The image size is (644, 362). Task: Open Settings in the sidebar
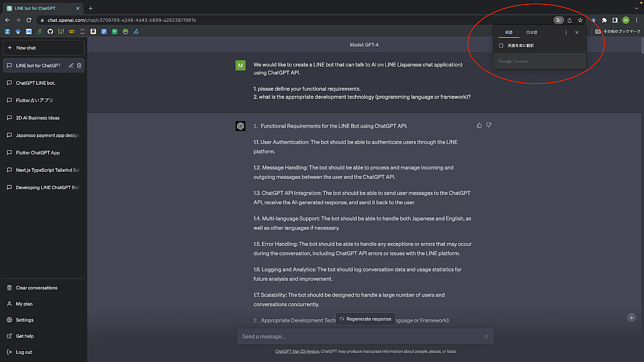[x=44, y=320]
